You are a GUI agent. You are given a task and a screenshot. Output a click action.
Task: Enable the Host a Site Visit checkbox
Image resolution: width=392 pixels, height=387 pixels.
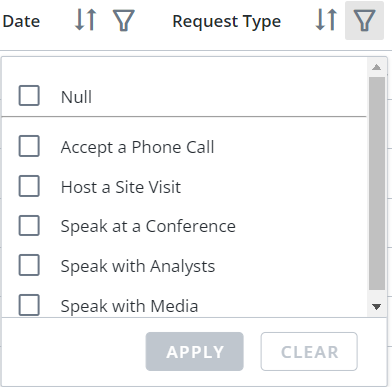29,186
